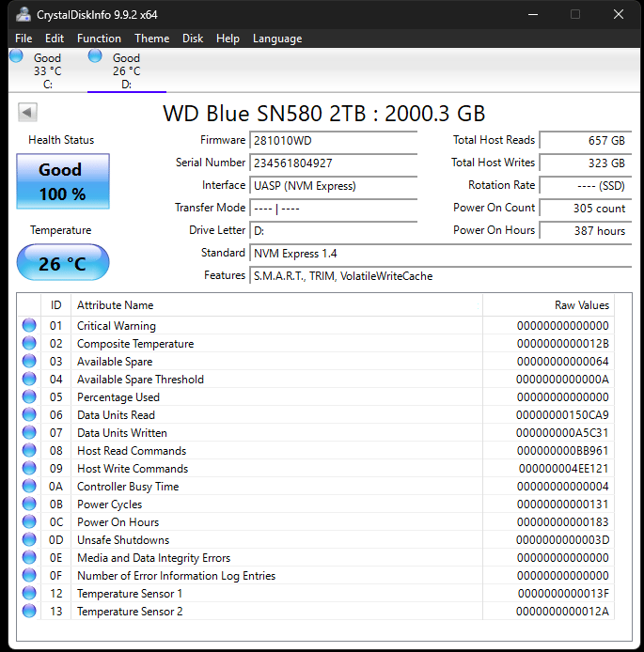Screen dimensions: 644x652
Task: Open the Language menu
Action: tap(277, 39)
